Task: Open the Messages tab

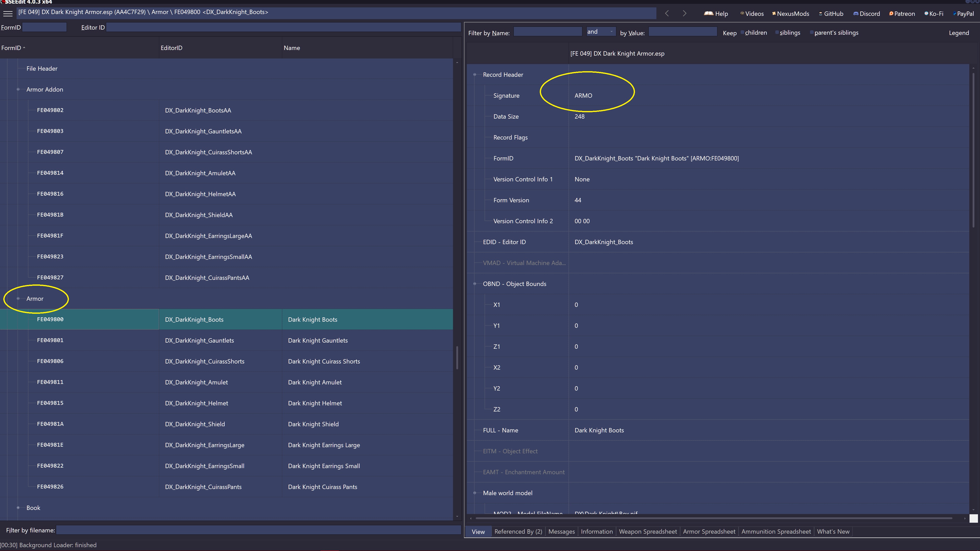Action: pos(561,532)
